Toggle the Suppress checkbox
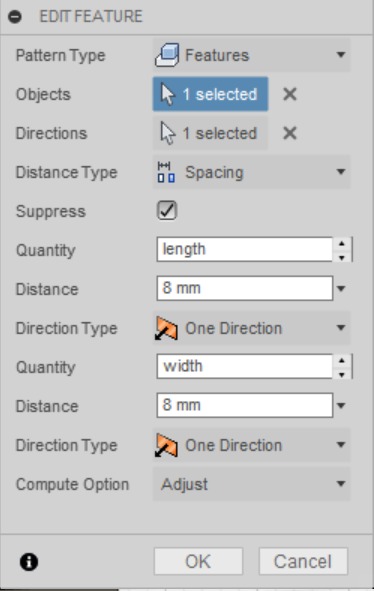The width and height of the screenshot is (374, 591). 167,210
